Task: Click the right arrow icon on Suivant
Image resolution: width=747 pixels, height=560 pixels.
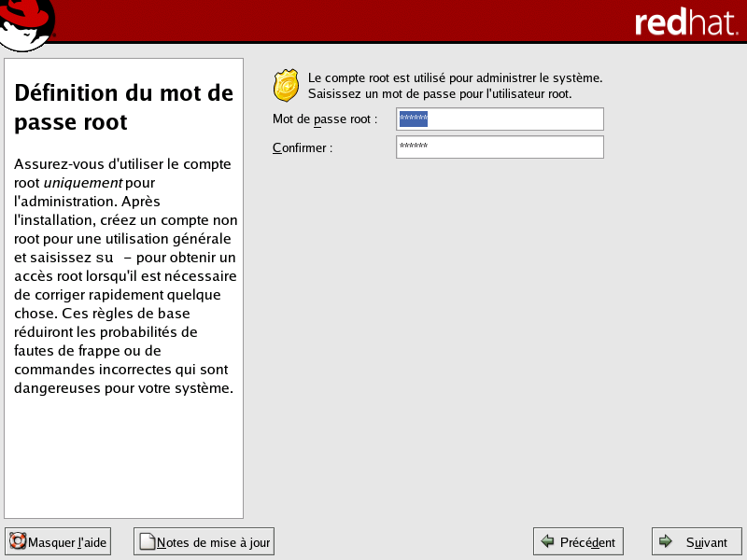Action: click(x=666, y=541)
